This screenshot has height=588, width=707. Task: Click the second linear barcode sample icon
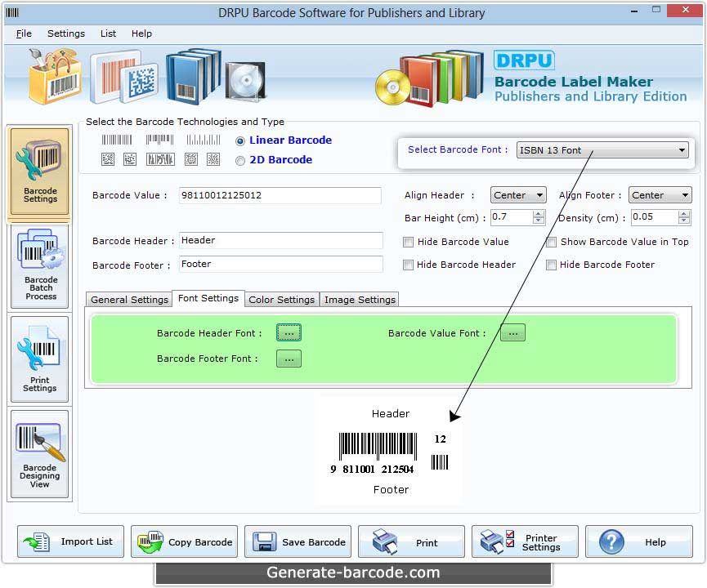pos(159,140)
